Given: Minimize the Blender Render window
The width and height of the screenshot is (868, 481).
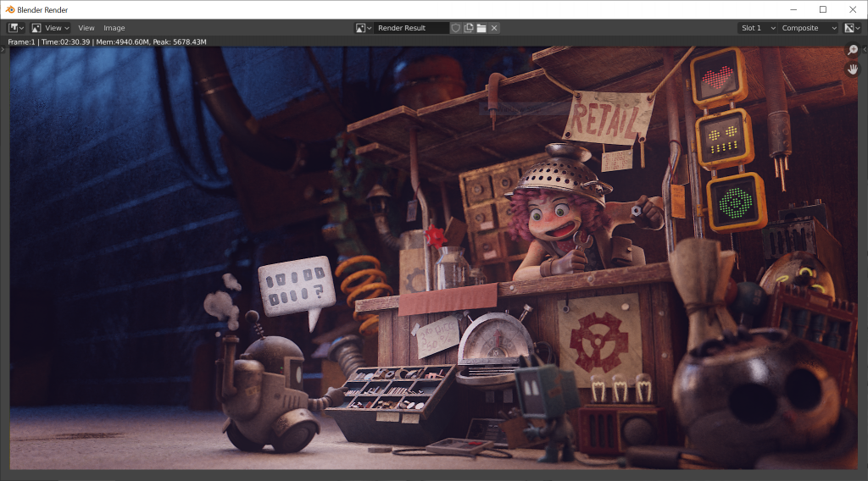Looking at the screenshot, I should click(793, 9).
